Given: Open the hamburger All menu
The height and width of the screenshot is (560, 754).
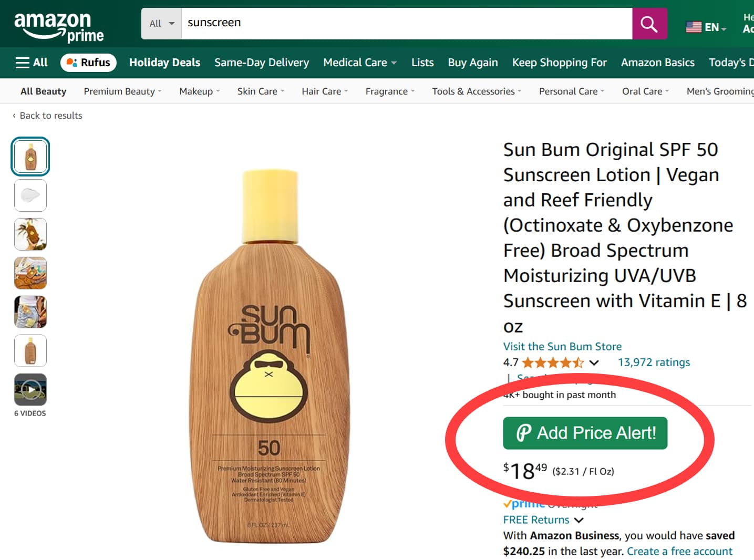Looking at the screenshot, I should point(32,63).
